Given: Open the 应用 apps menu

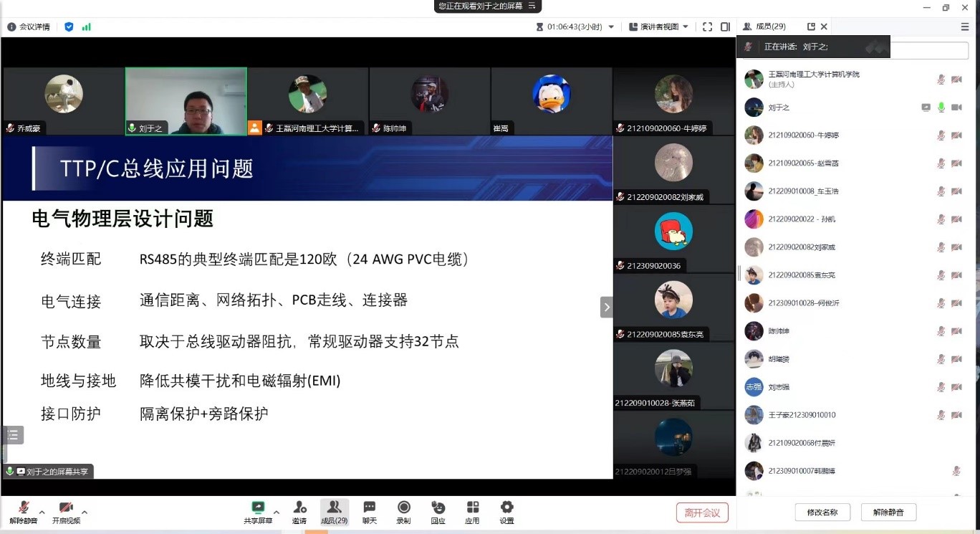Looking at the screenshot, I should click(472, 512).
